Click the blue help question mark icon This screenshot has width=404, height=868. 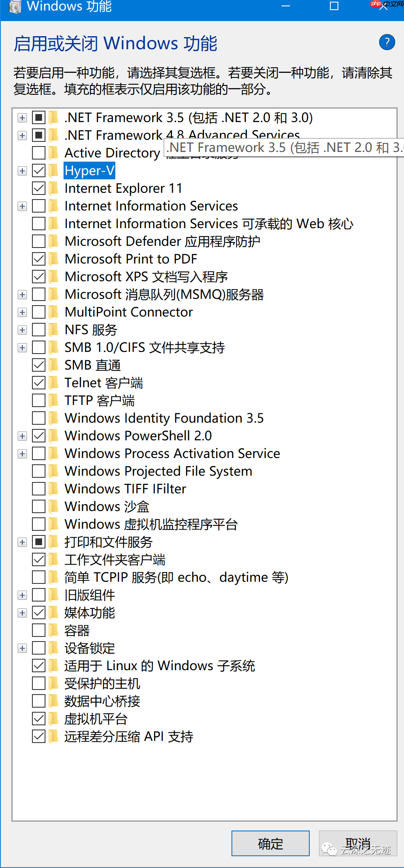pyautogui.click(x=387, y=42)
